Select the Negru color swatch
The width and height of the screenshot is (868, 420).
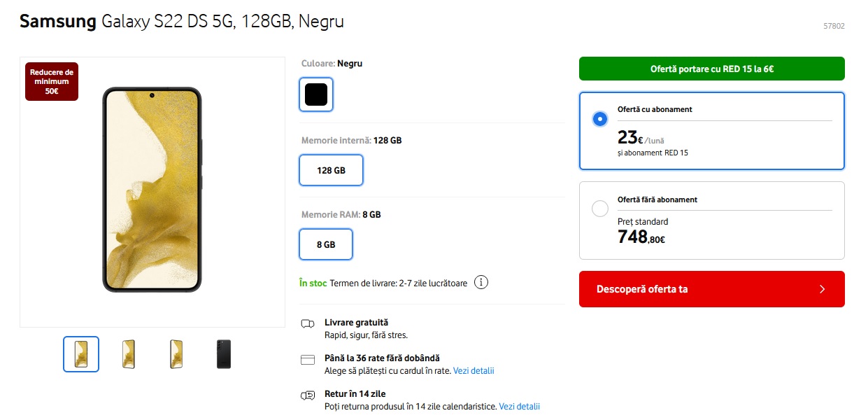316,94
